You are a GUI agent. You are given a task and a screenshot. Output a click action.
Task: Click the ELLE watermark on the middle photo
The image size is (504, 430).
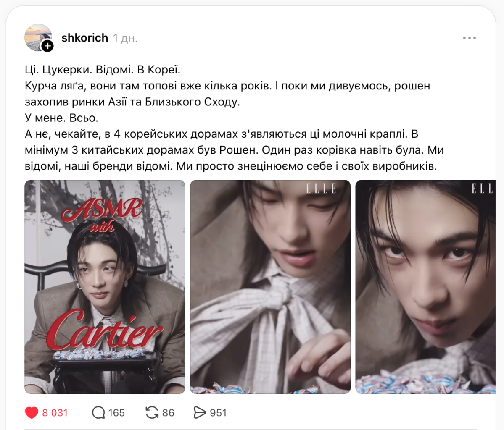[x=321, y=189]
